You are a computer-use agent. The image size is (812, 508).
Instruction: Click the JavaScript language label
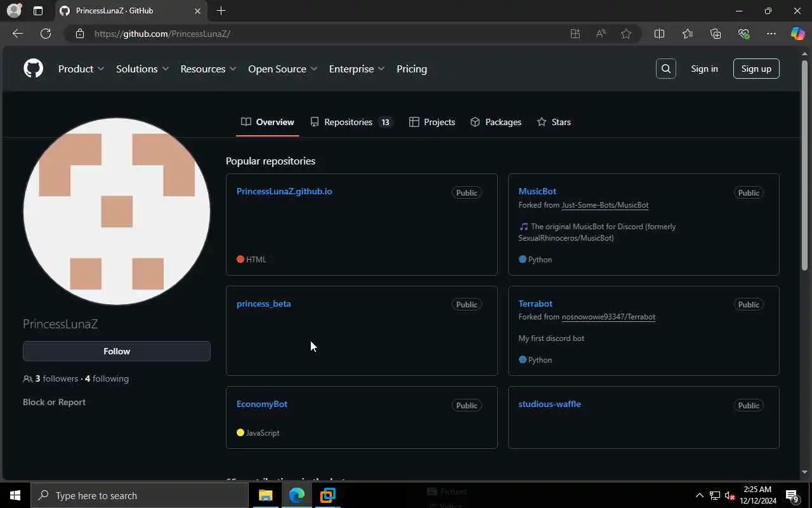pos(263,432)
